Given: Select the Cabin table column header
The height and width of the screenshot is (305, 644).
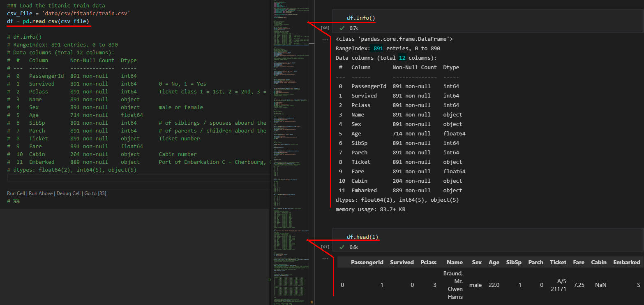Looking at the screenshot, I should point(599,262).
